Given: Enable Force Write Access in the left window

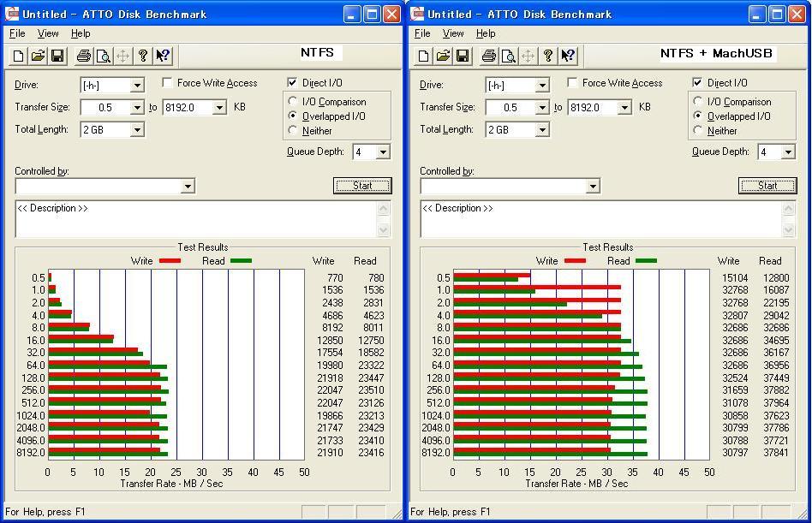Looking at the screenshot, I should click(x=168, y=83).
